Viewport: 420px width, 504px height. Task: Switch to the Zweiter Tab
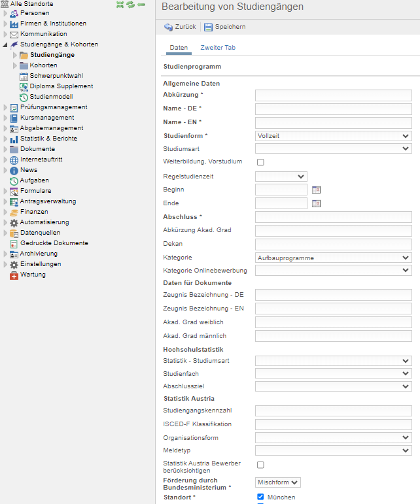[x=218, y=48]
